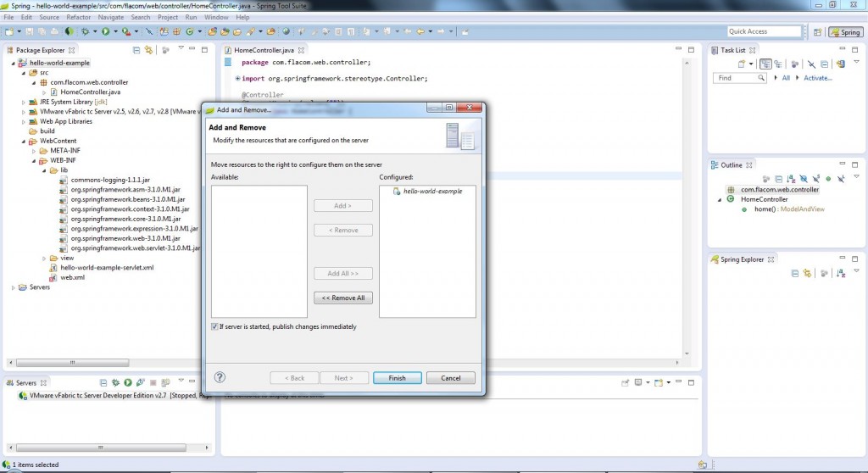This screenshot has height=473, width=868.
Task: Click the green Run icon in main toolbar
Action: [105, 31]
